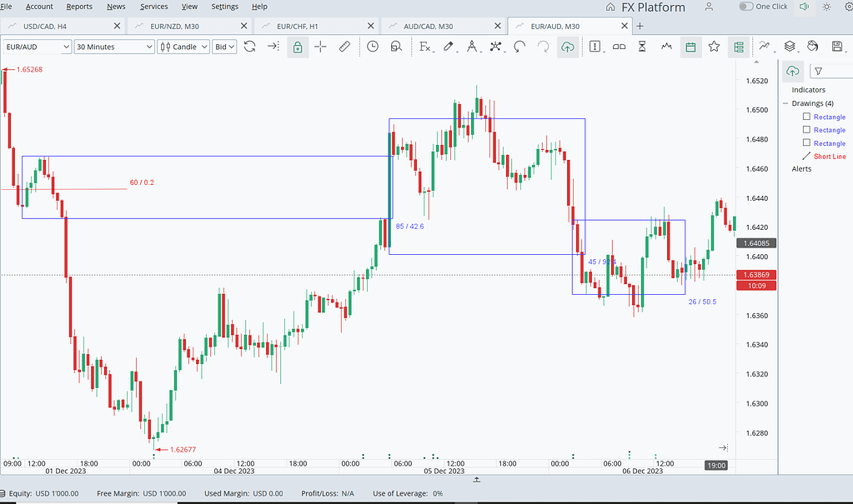Check the third Rectangle drawing checkbox

[x=806, y=143]
